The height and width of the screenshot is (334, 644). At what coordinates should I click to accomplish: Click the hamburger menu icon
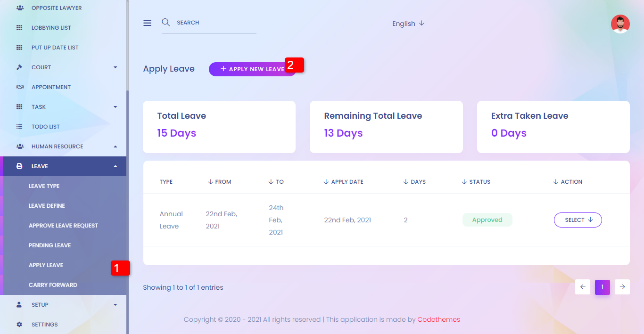(x=148, y=23)
